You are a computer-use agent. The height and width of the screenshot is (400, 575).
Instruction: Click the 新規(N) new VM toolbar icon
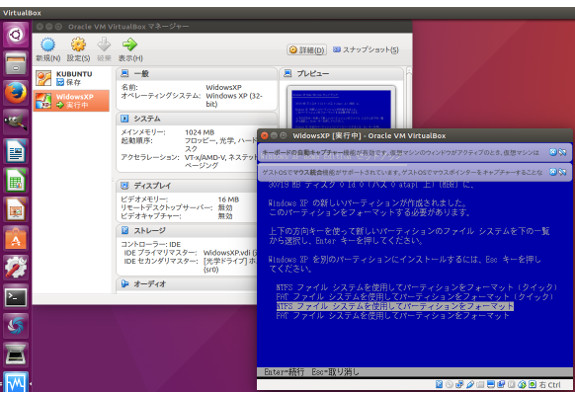(48, 45)
